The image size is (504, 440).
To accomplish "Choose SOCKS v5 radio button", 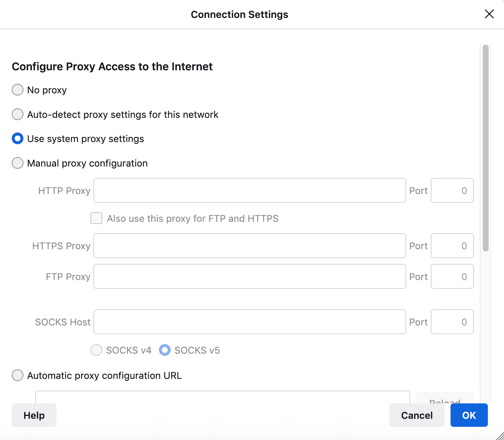I will pyautogui.click(x=165, y=350).
